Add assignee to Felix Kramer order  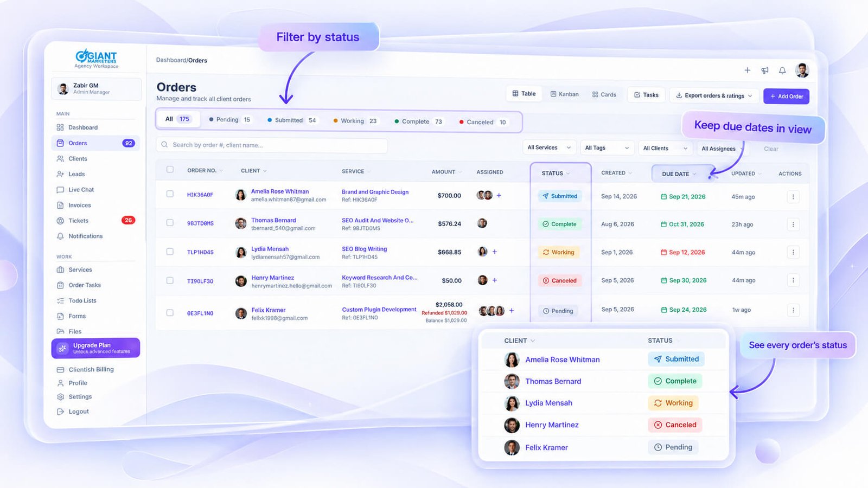[511, 311]
